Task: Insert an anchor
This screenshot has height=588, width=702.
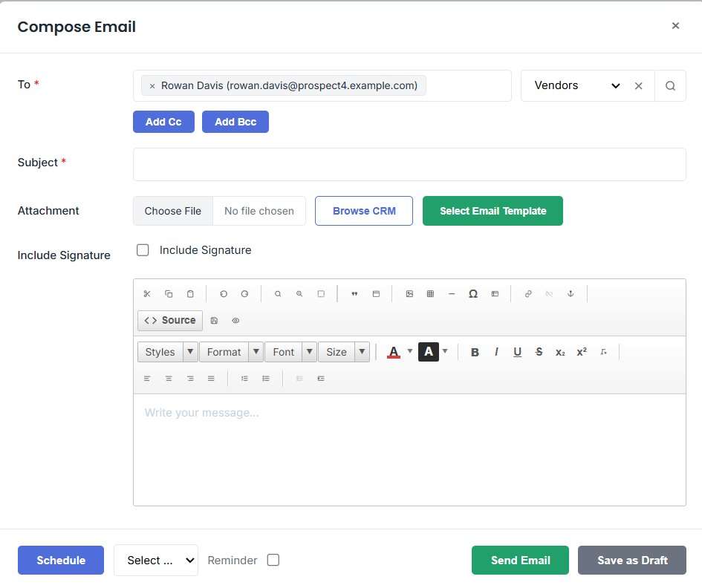Action: coord(571,294)
